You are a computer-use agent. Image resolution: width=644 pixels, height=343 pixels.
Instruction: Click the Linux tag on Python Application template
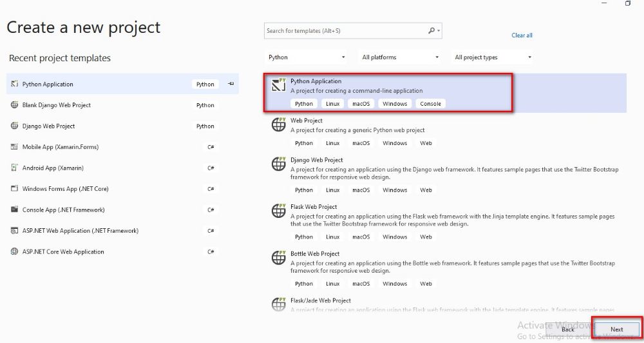[x=333, y=104]
